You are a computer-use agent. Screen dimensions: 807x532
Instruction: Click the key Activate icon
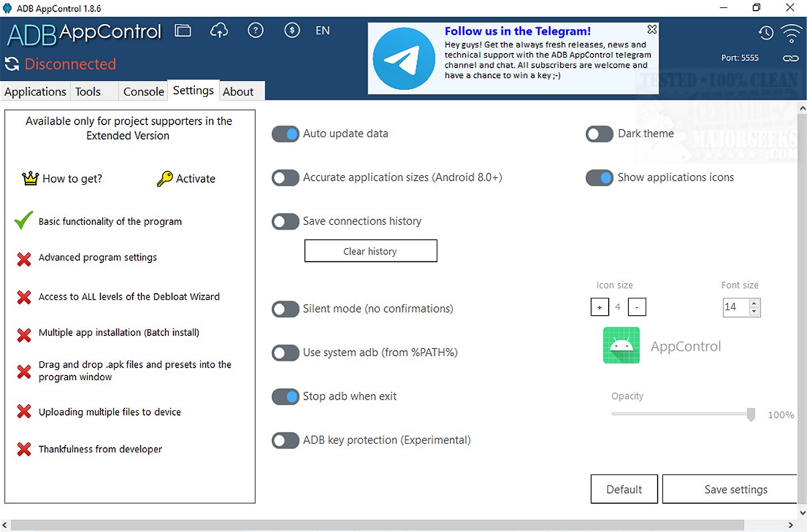click(x=165, y=179)
